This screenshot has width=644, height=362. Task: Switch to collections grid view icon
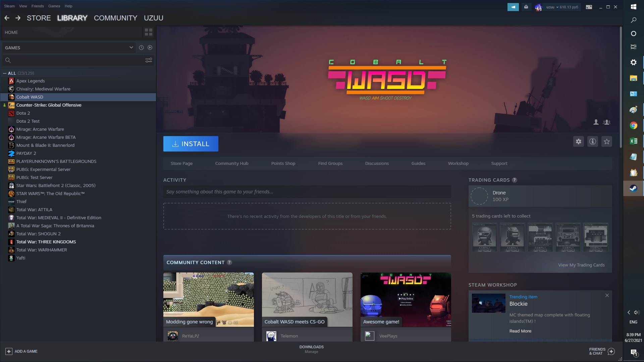tap(148, 32)
